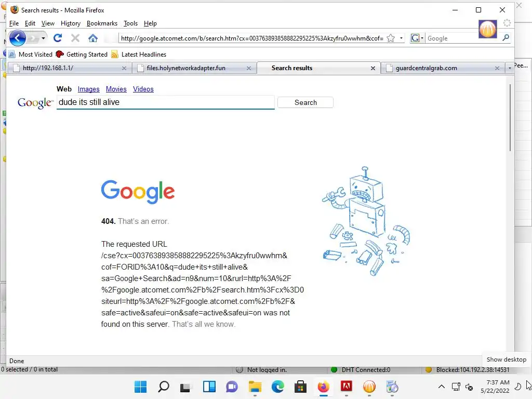Click into the browser address bar
The image size is (532, 399).
252,38
